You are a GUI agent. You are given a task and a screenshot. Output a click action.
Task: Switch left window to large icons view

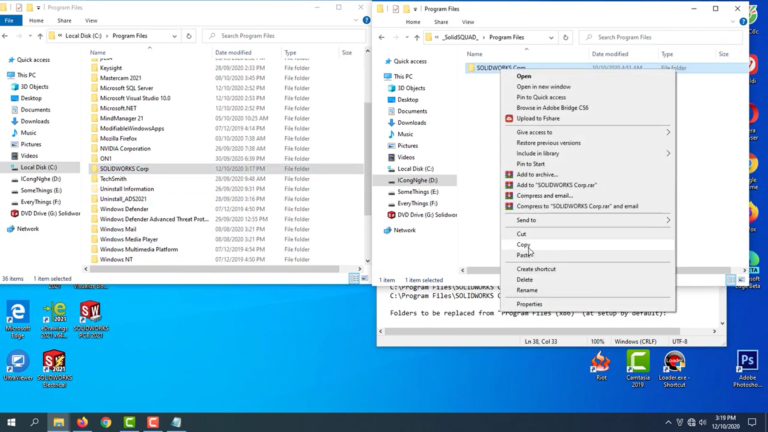point(364,278)
